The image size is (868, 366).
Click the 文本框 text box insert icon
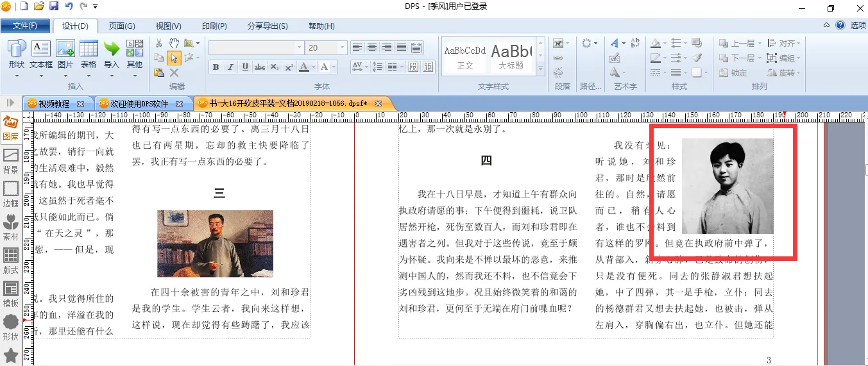[41, 54]
